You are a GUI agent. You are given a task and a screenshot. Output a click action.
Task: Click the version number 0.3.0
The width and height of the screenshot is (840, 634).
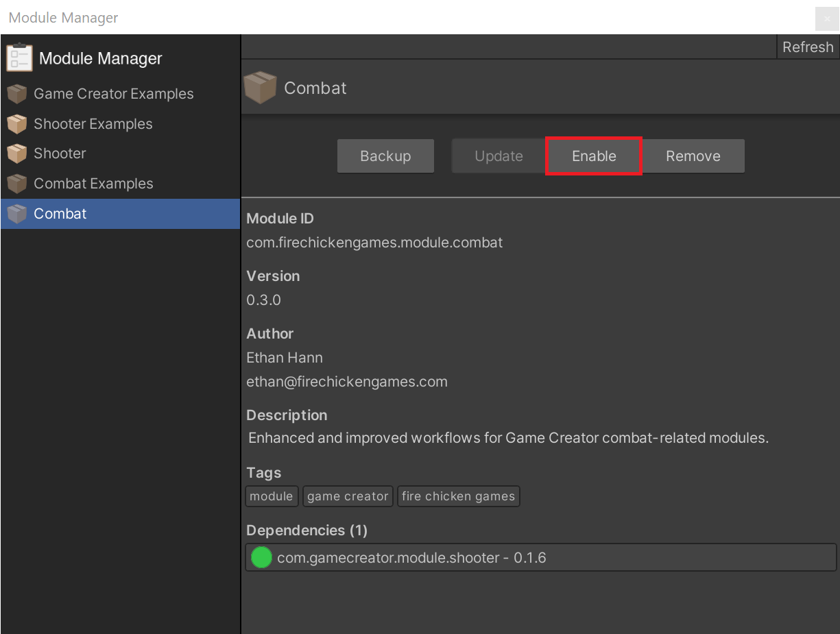tap(264, 300)
